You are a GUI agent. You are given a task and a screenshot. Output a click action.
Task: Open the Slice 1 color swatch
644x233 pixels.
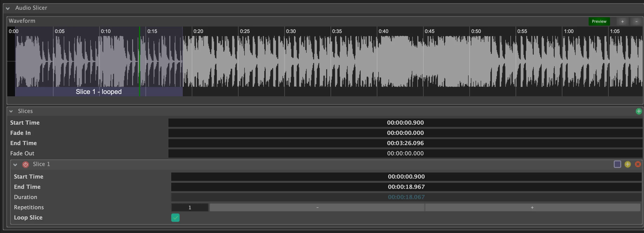617,164
